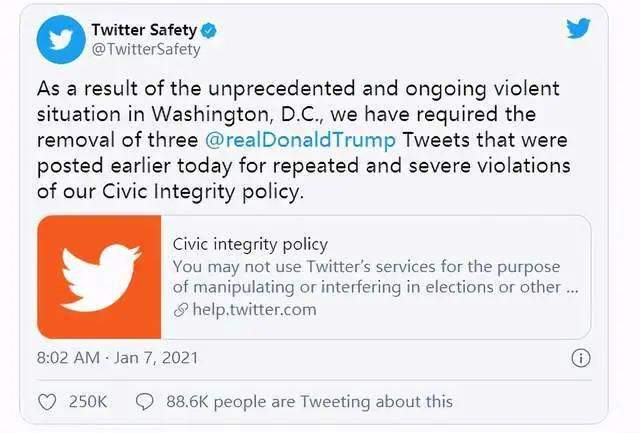The width and height of the screenshot is (640, 433).
Task: Click the reply speech bubble icon
Action: pyautogui.click(x=144, y=401)
